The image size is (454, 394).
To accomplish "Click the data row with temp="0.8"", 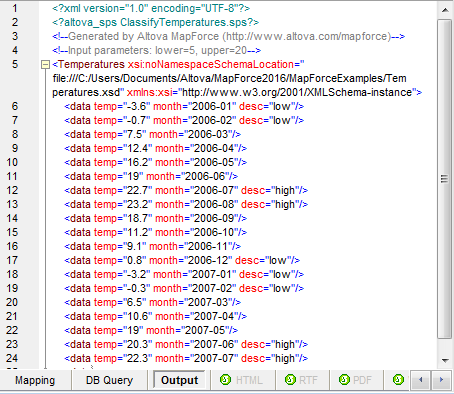I will tap(182, 260).
